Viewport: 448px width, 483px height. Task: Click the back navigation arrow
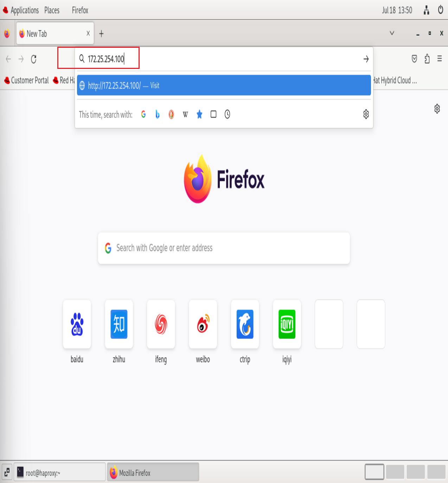(8, 59)
